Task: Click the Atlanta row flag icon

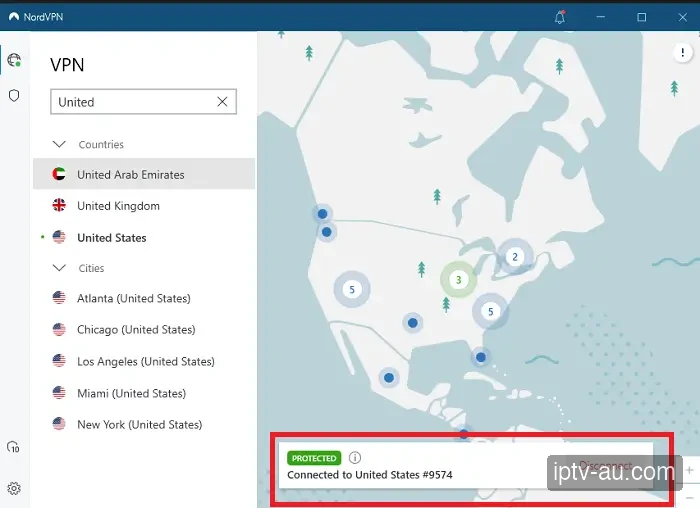Action: click(59, 298)
